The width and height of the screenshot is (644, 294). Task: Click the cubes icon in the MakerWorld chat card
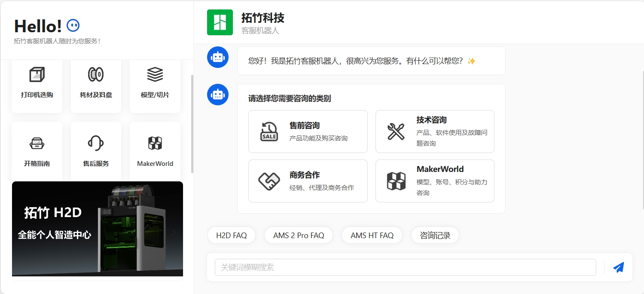pyautogui.click(x=396, y=181)
